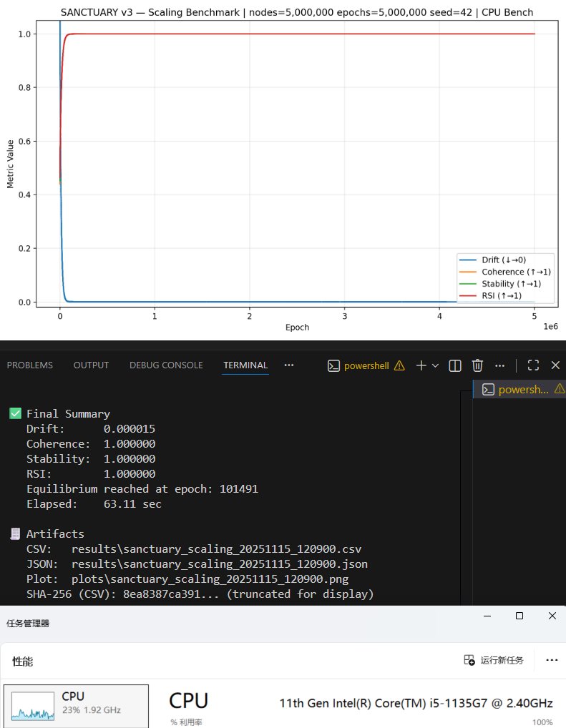The image size is (566, 728).
Task: Click the 11th Gen Intel Core i5-1135G7 label
Action: click(x=416, y=704)
